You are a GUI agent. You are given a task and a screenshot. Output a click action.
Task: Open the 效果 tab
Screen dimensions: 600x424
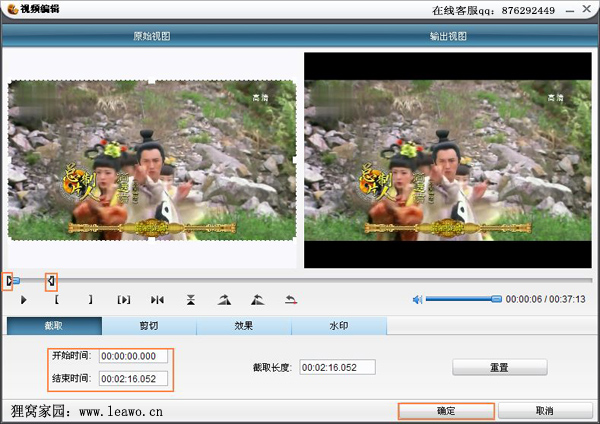click(244, 326)
